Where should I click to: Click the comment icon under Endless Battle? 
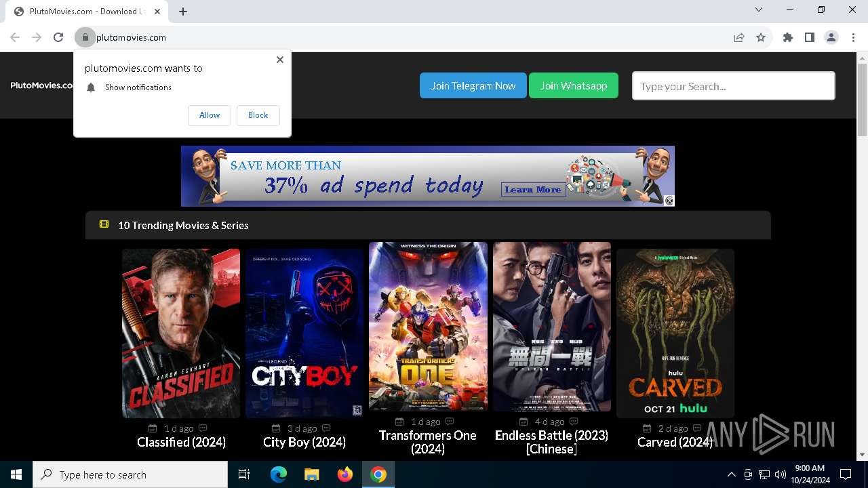(x=574, y=422)
